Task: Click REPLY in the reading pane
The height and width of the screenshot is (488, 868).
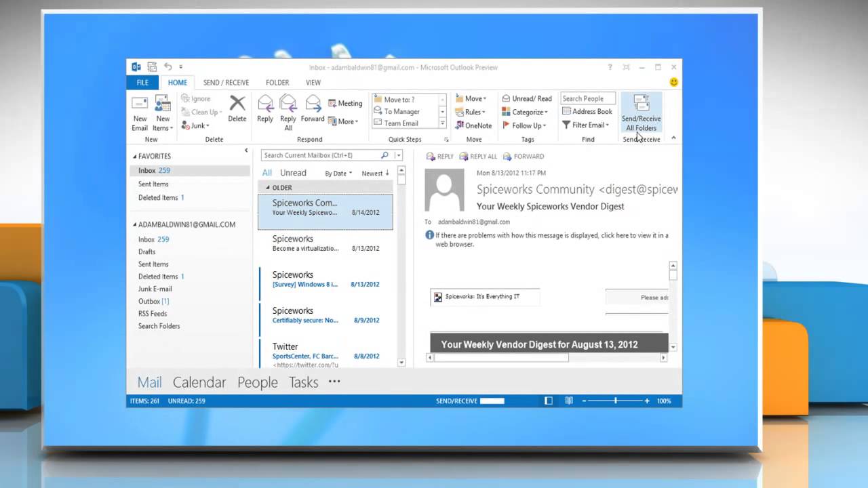Action: coord(439,156)
